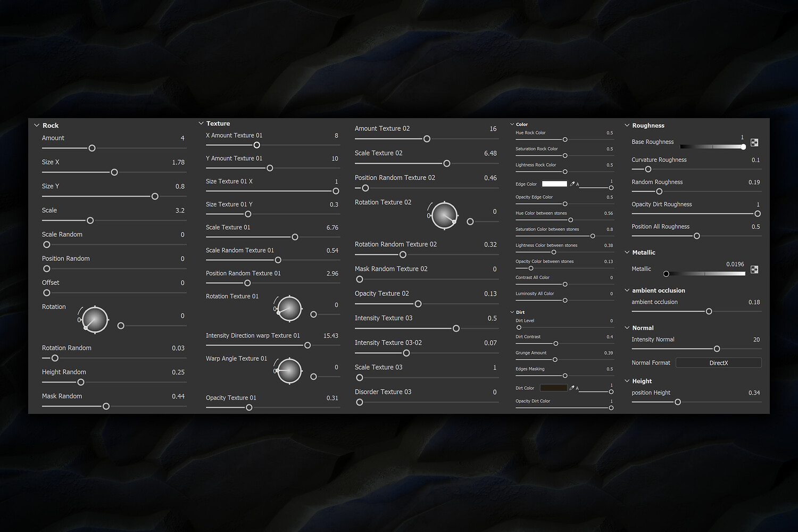Click the Intensity Texture 03 slider handle
The width and height of the screenshot is (798, 532).
[456, 328]
